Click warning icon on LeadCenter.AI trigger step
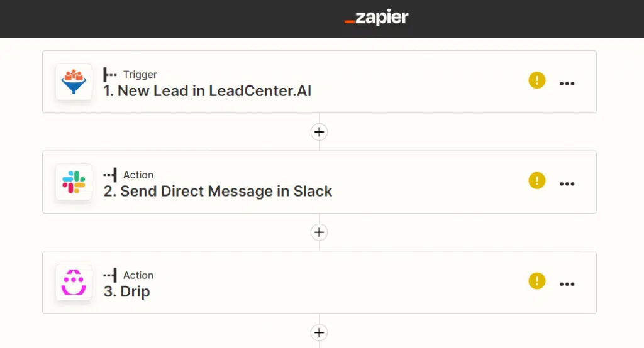 (537, 80)
